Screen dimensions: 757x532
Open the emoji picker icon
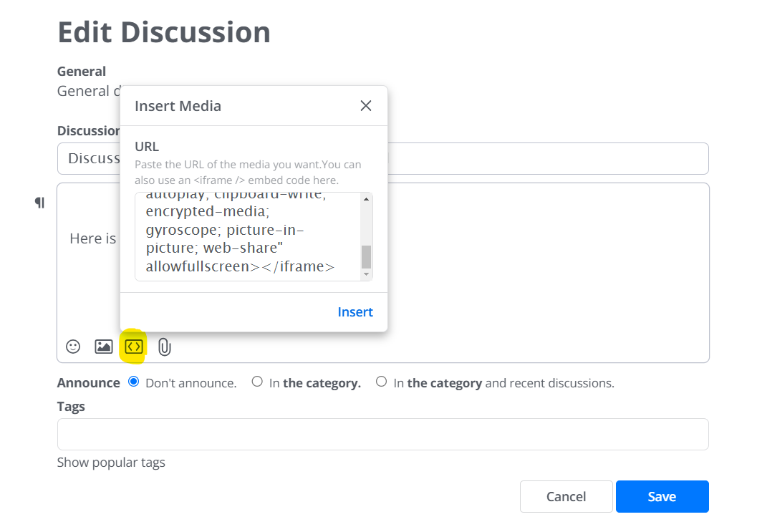tap(73, 347)
